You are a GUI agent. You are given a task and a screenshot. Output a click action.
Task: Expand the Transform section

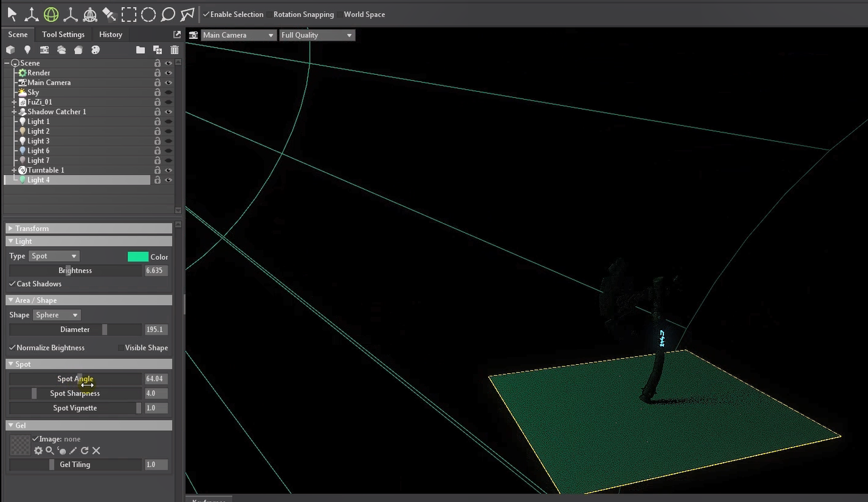[x=31, y=228]
